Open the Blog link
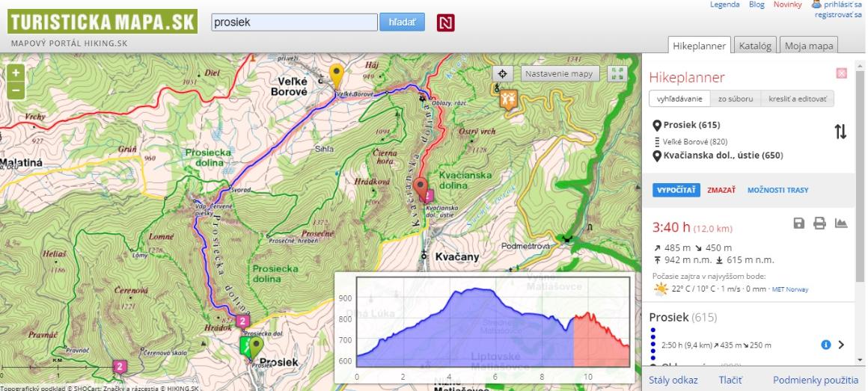868x391 pixels. (x=757, y=4)
